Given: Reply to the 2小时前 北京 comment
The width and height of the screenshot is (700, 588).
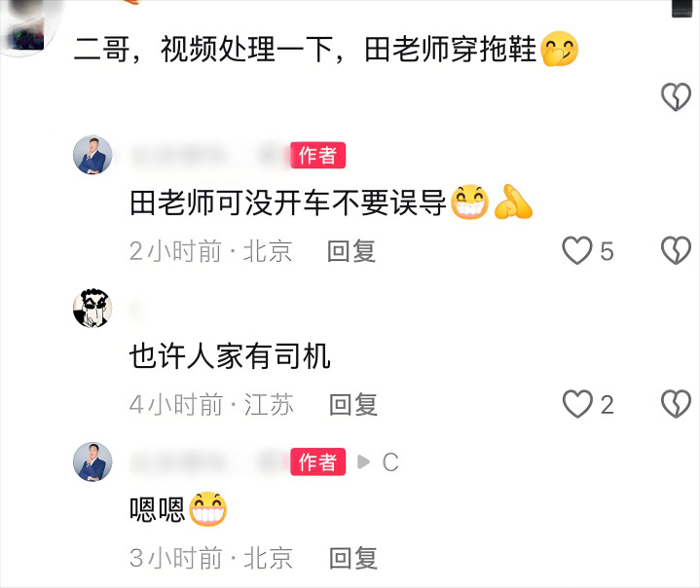Looking at the screenshot, I should [x=351, y=251].
